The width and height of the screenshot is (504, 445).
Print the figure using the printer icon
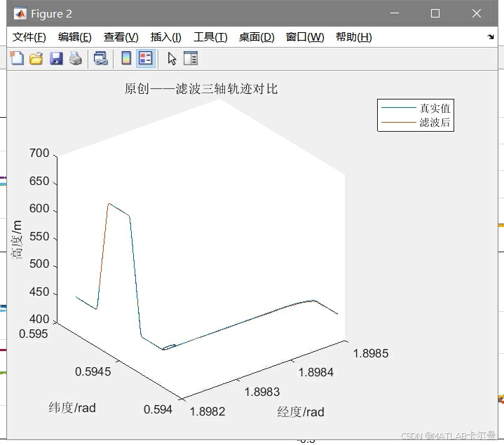(x=76, y=58)
